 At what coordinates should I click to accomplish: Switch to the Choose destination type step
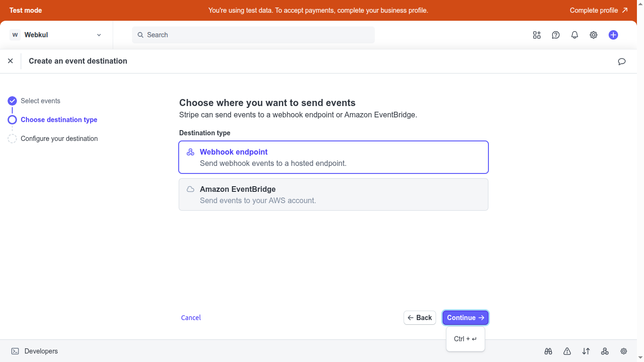[58, 119]
